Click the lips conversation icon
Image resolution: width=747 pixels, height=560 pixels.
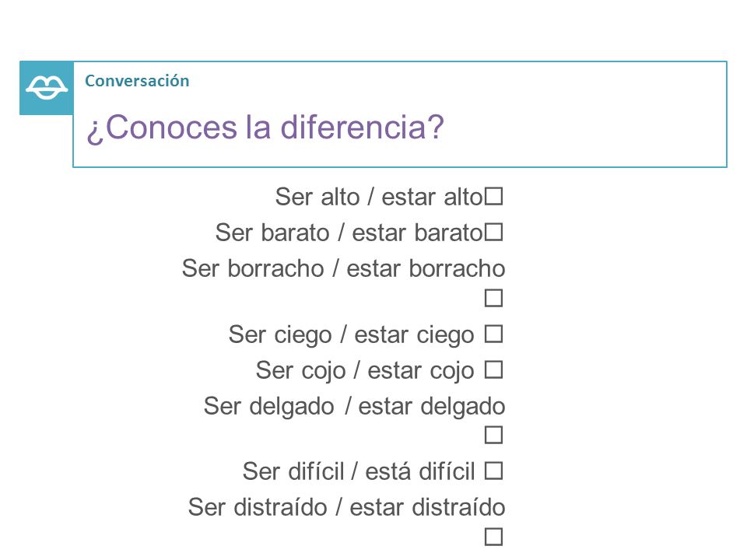46,88
